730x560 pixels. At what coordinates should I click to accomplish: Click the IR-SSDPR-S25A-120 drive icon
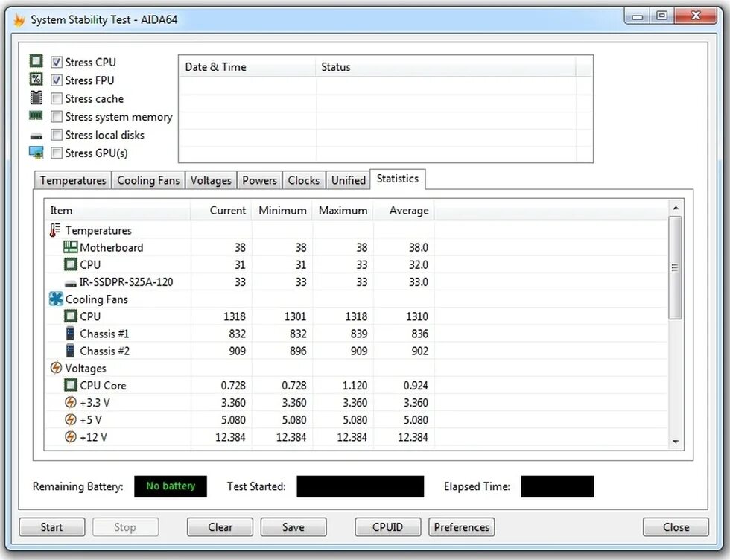(70, 283)
